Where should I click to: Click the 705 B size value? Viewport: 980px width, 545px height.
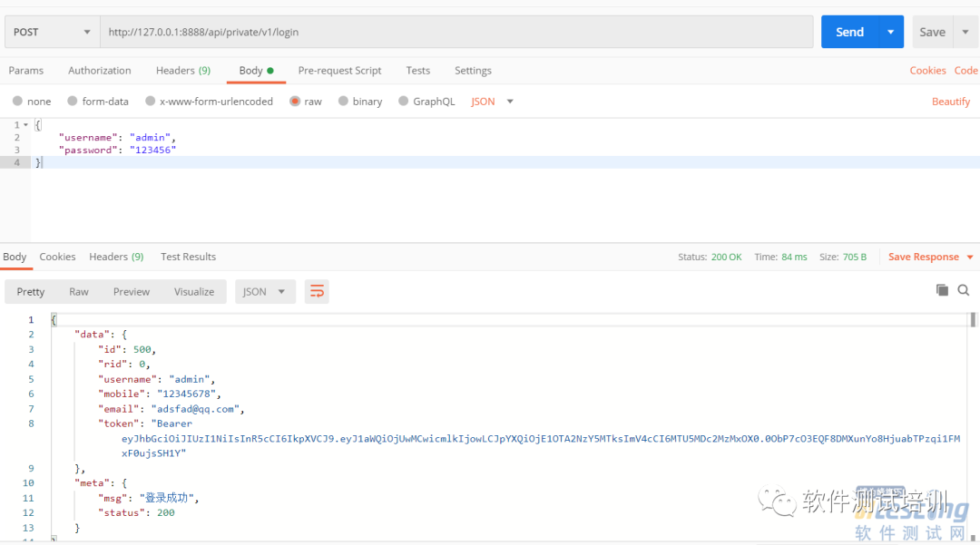[855, 258]
